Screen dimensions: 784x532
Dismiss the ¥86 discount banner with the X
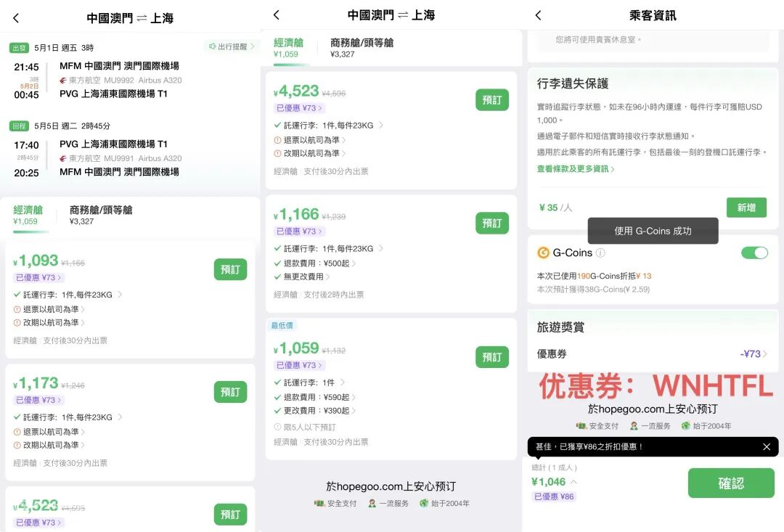[767, 447]
